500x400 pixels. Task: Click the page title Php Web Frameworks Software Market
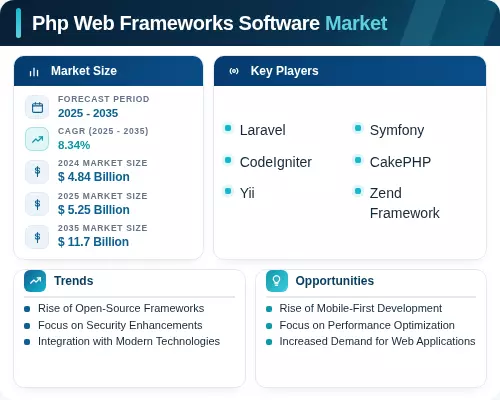coord(210,23)
